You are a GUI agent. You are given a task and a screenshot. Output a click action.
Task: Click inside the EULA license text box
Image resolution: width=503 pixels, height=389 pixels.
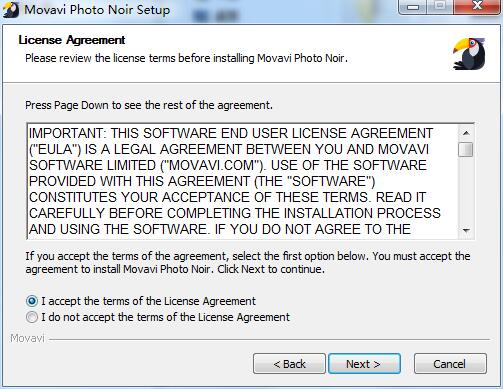242,181
